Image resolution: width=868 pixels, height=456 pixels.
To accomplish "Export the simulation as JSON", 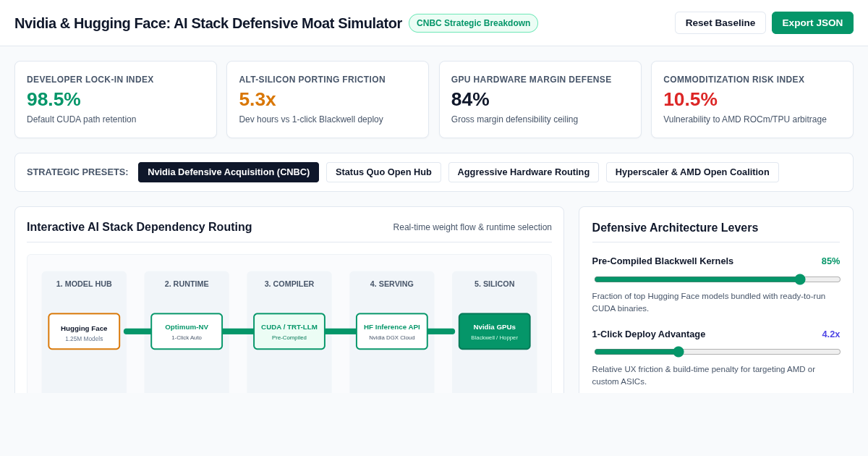I will pyautogui.click(x=812, y=22).
